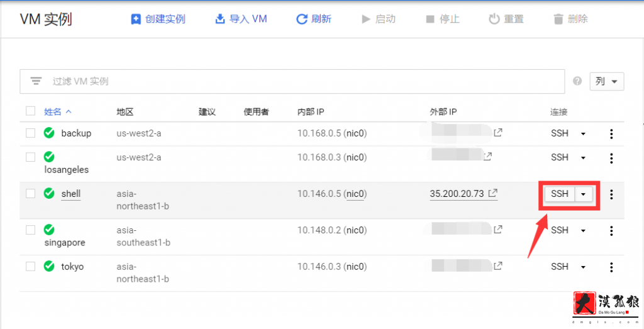Open the 列 columns dropdown
Screen dimensions: 644x329
[x=607, y=81]
